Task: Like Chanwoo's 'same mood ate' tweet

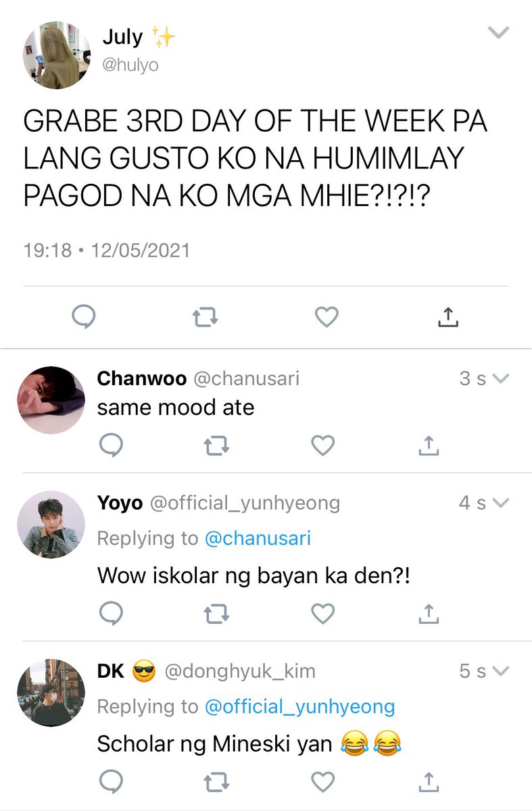Action: tap(323, 445)
